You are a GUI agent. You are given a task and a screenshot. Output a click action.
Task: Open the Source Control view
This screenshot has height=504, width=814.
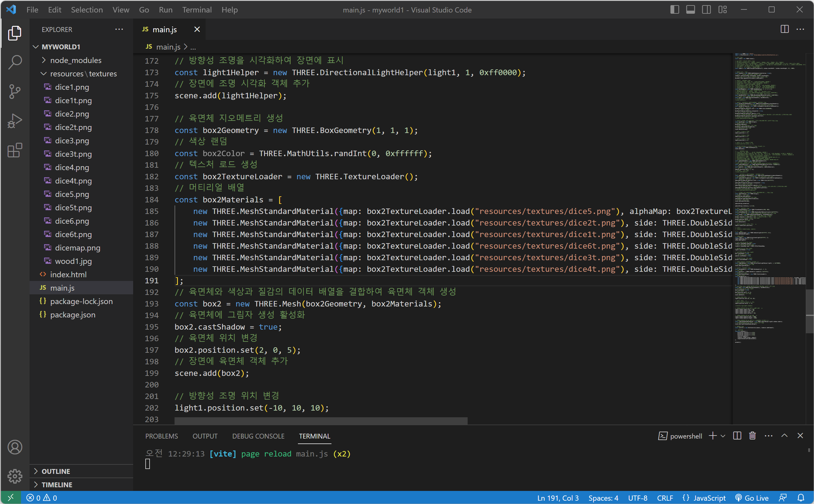[x=15, y=91]
